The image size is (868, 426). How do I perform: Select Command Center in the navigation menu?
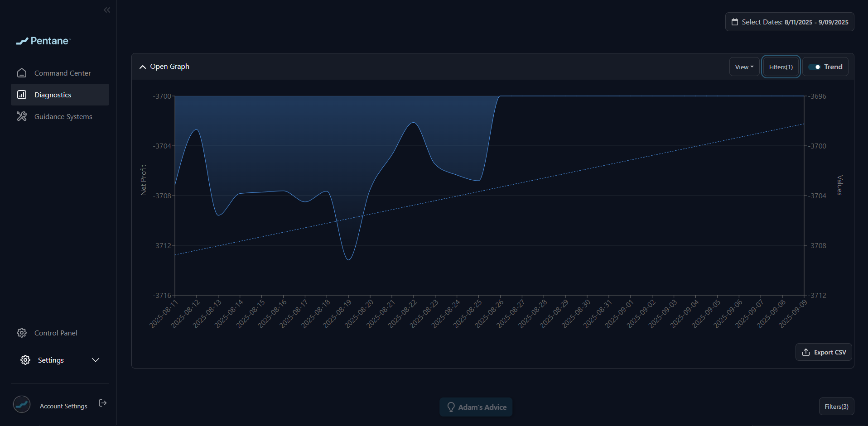click(63, 73)
